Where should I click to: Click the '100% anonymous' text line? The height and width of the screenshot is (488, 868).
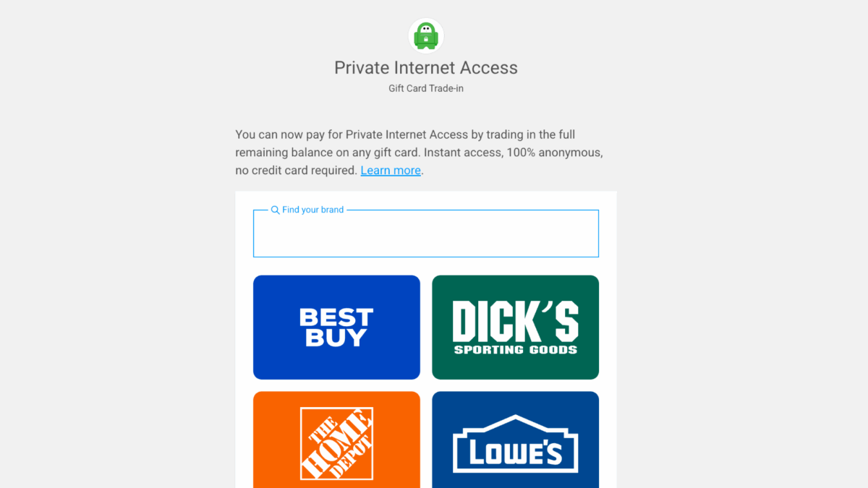pyautogui.click(x=555, y=153)
